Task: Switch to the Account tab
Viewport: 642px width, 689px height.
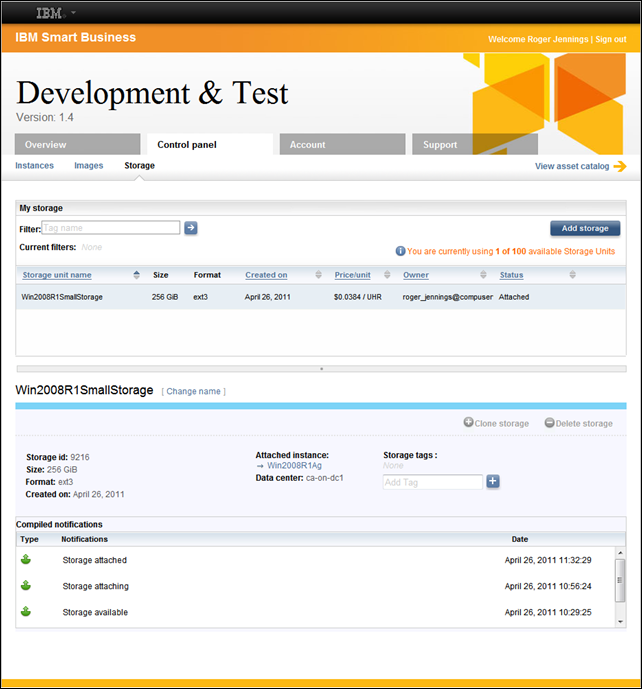Action: (x=342, y=145)
